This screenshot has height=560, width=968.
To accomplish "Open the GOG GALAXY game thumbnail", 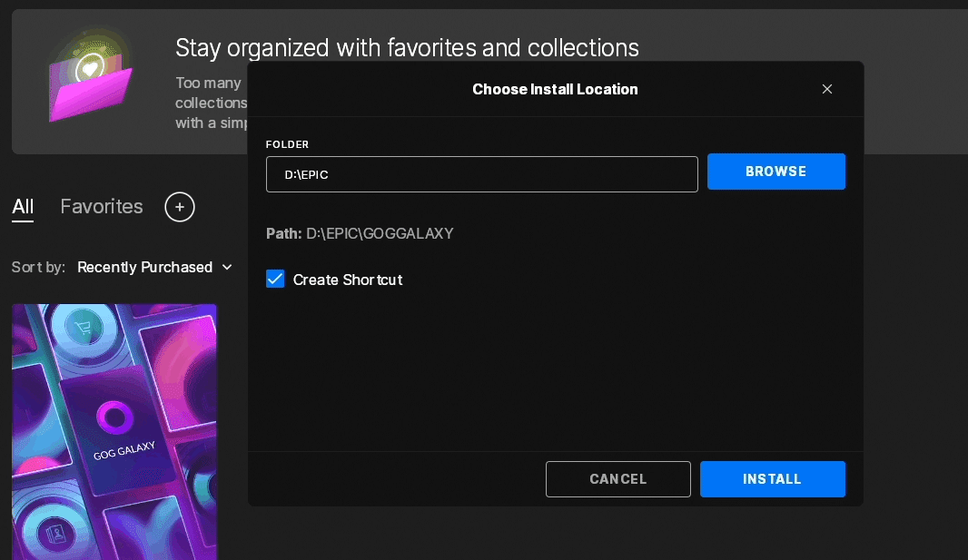I will click(x=114, y=432).
